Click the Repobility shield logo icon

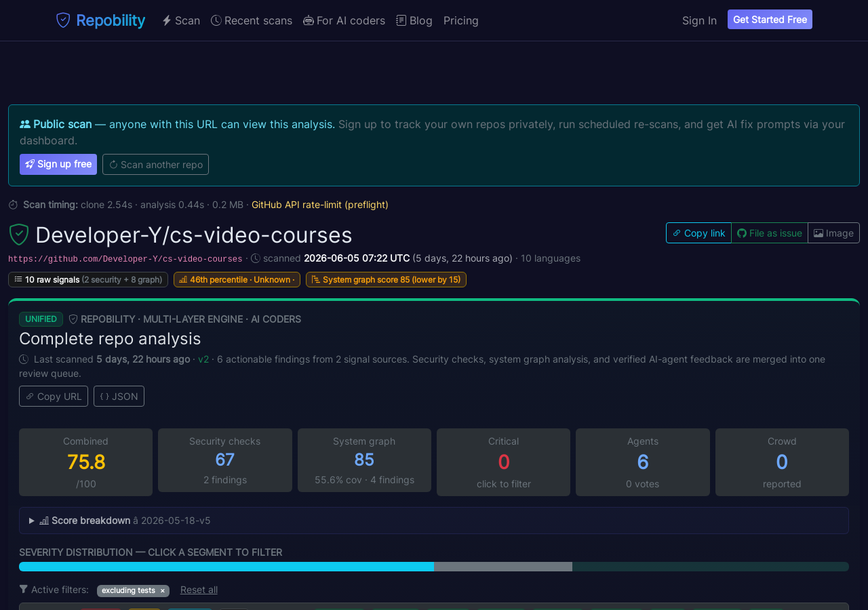[63, 20]
